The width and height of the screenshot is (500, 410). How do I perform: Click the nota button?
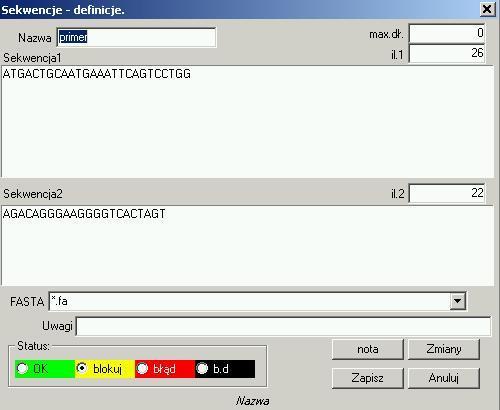368,349
